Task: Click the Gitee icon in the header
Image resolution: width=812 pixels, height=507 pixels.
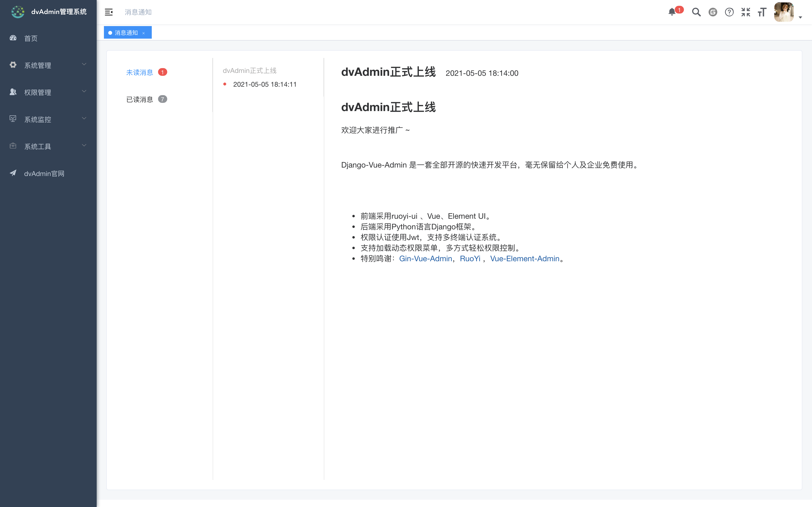Action: (x=713, y=12)
